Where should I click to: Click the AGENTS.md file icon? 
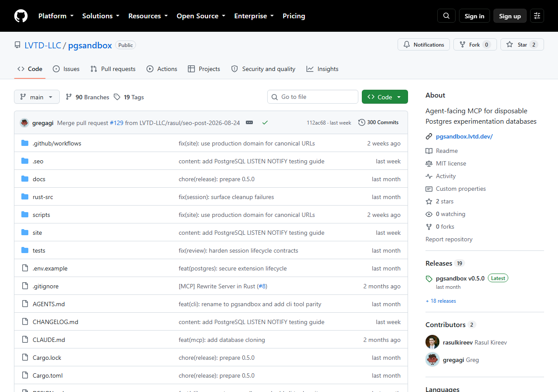(x=25, y=304)
